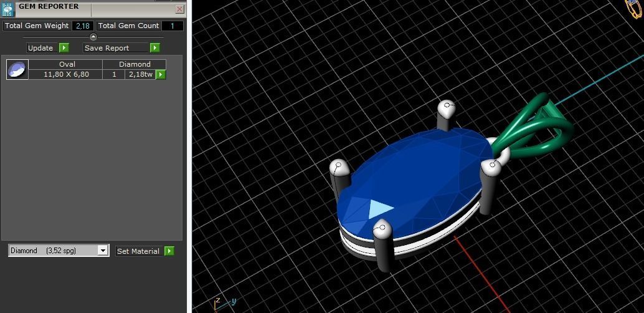Click the Update button
644x313 pixels.
[x=40, y=48]
